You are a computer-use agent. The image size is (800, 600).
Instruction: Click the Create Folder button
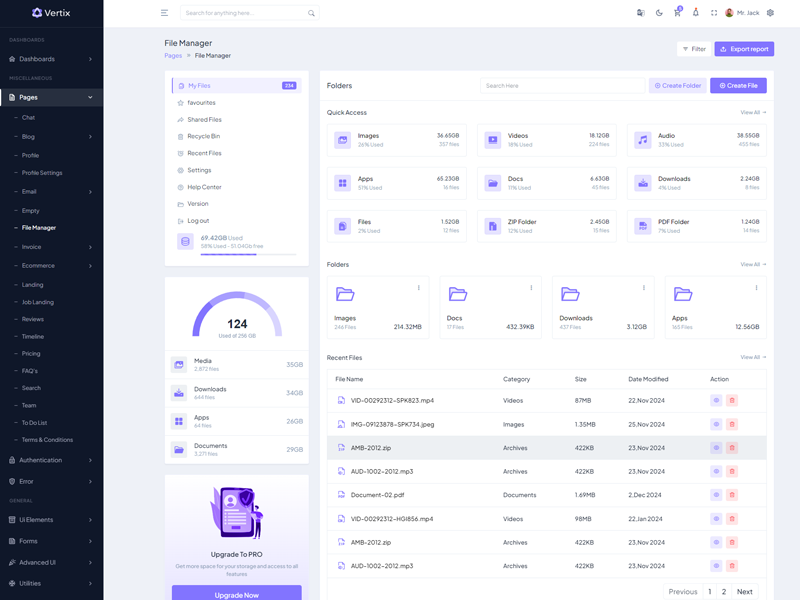click(x=677, y=86)
